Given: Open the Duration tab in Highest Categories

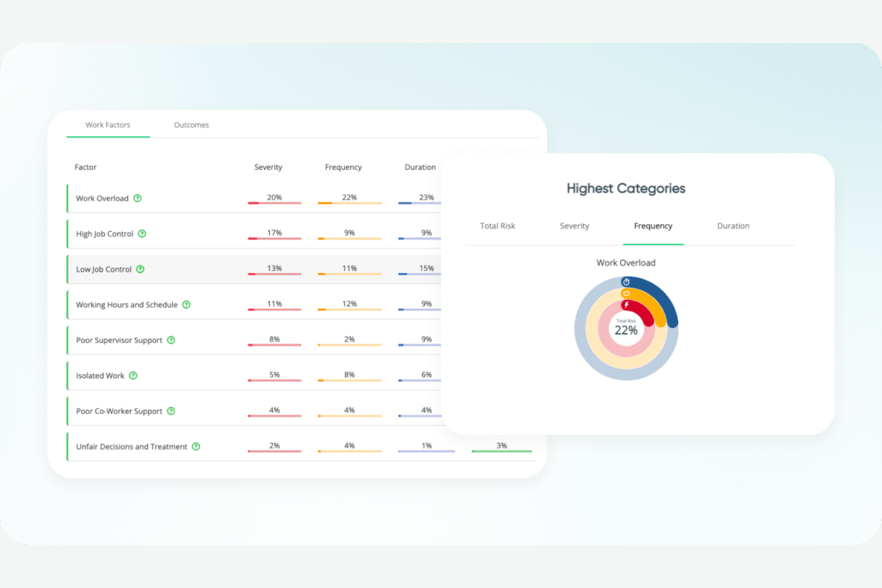Looking at the screenshot, I should (733, 226).
